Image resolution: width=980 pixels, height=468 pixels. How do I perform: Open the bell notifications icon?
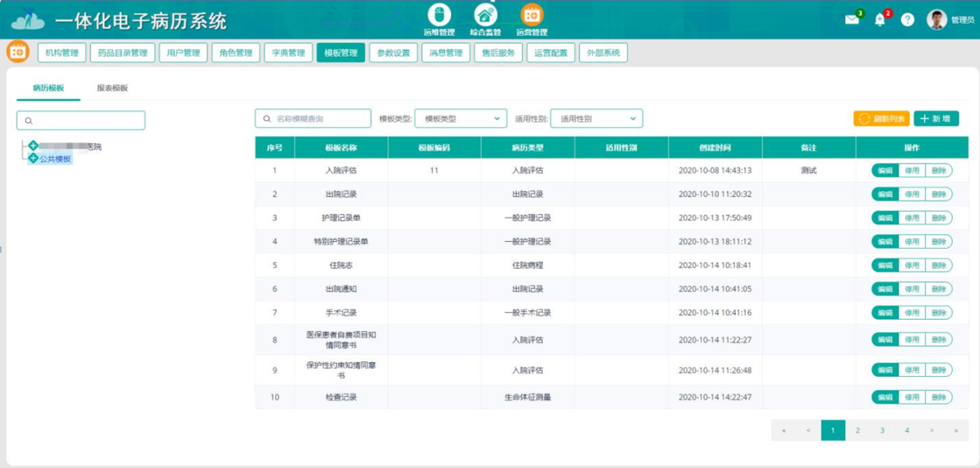click(880, 20)
